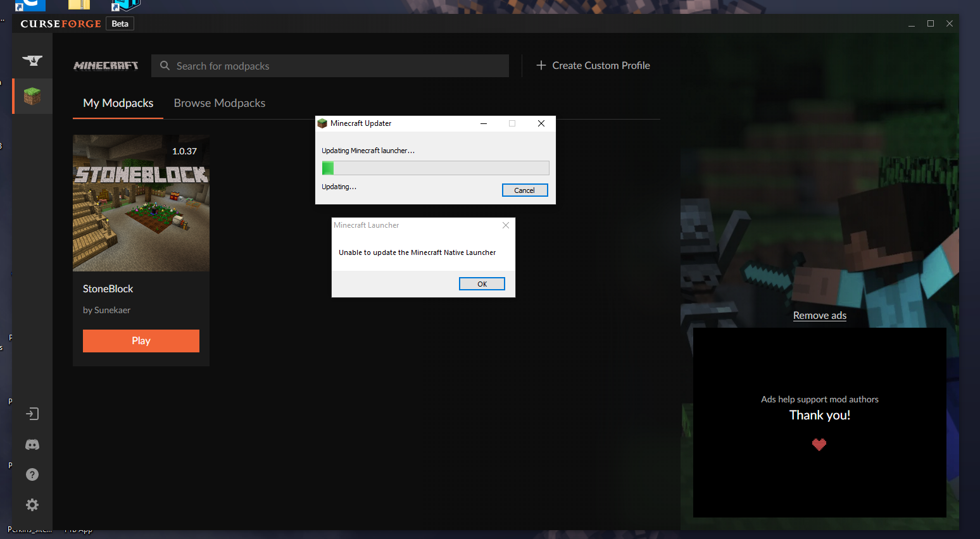Viewport: 980px width, 539px height.
Task: Click the 'Ads help support mod authors' text
Action: pos(820,399)
